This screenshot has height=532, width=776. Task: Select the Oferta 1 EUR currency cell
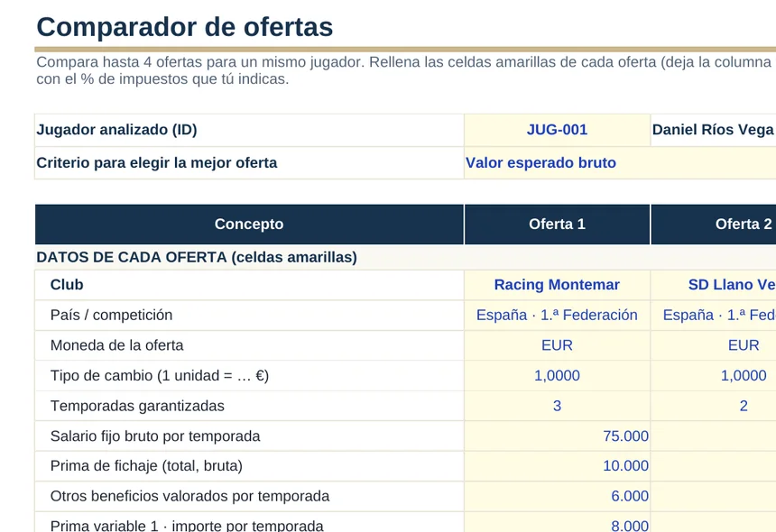(x=557, y=345)
